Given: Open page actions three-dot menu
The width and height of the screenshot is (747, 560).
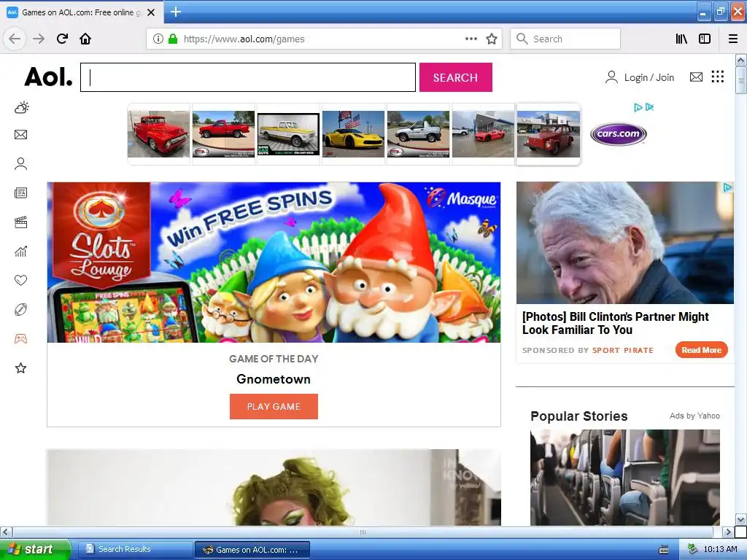Looking at the screenshot, I should 471,39.
